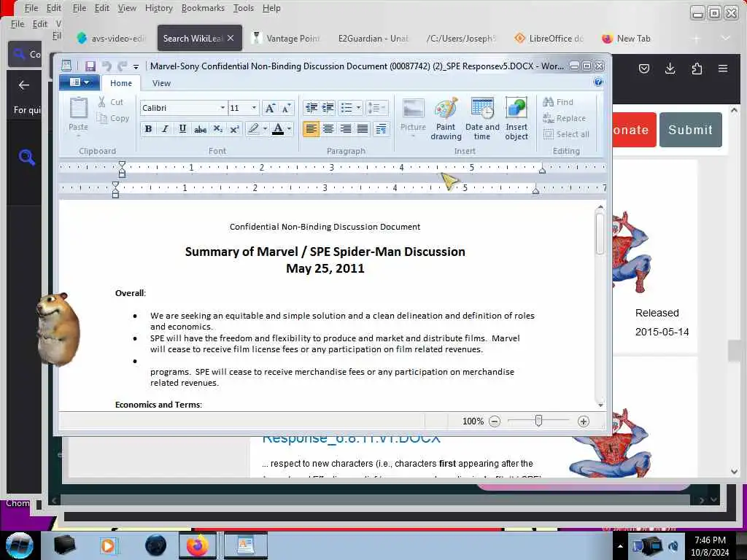Open Firefox History menu

coord(158,8)
